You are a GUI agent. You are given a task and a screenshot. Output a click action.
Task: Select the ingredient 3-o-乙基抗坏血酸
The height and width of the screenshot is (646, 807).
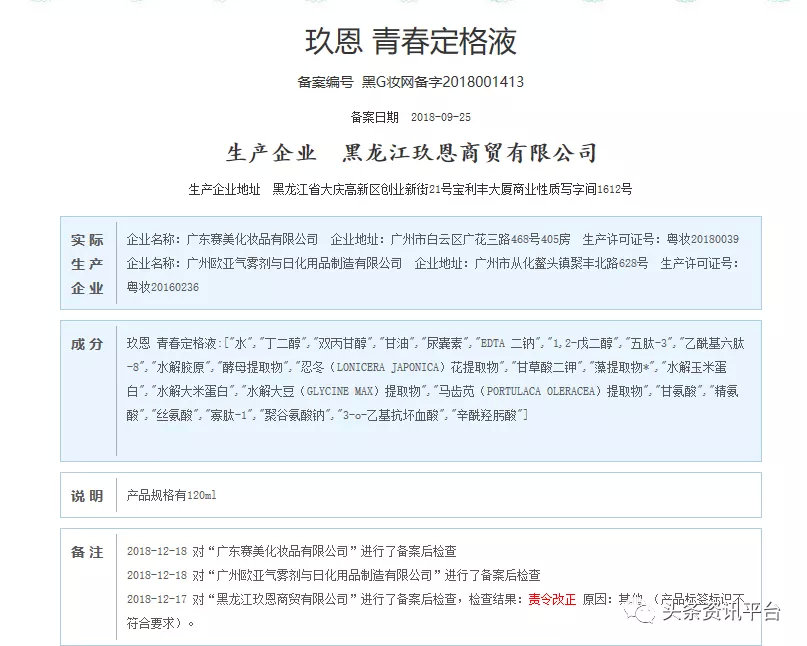tap(391, 415)
